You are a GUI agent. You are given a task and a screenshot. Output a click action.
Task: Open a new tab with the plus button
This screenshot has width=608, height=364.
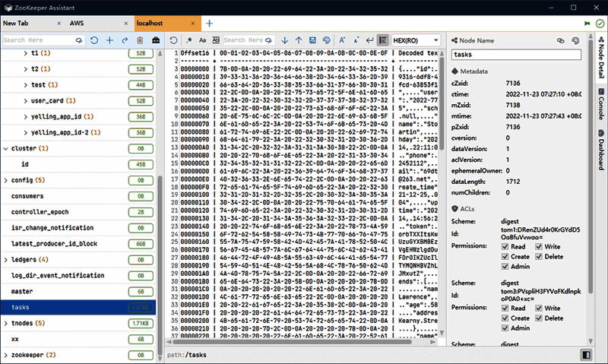click(x=210, y=24)
